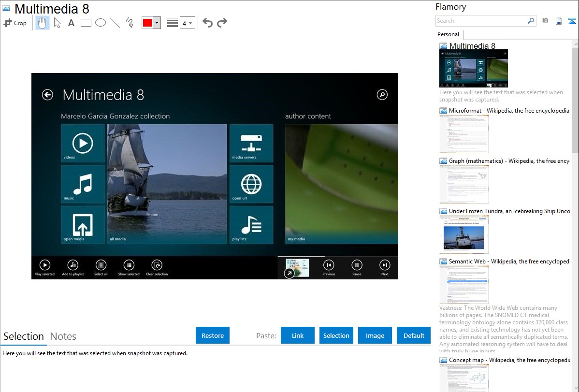The width and height of the screenshot is (579, 392).
Task: Click the open url globe tile
Action: (251, 184)
